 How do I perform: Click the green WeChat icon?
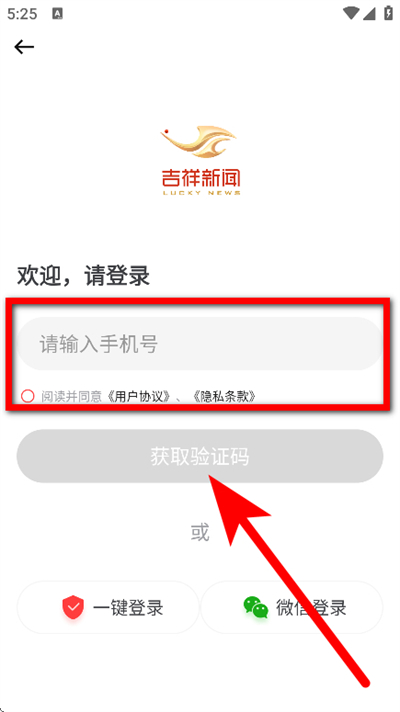pyautogui.click(x=256, y=607)
